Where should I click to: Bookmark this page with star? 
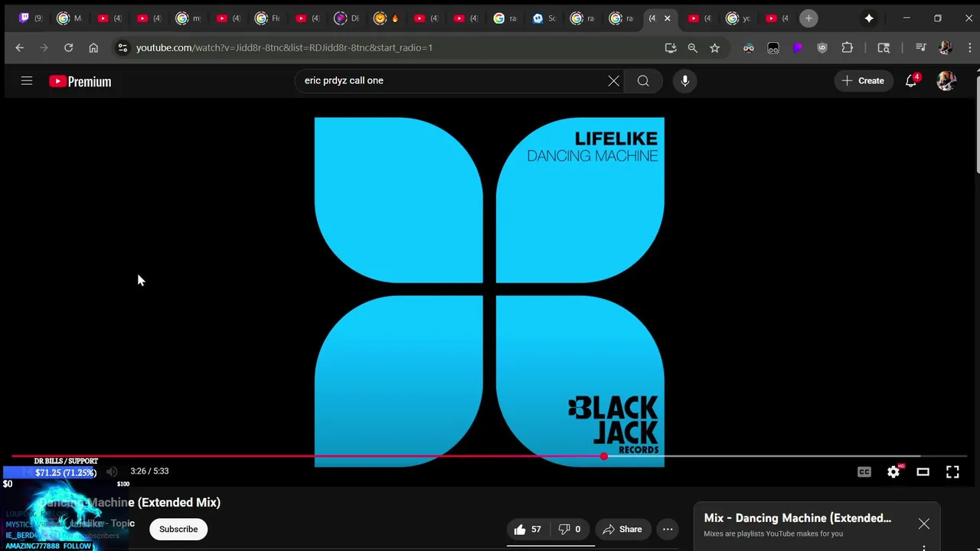click(x=714, y=47)
